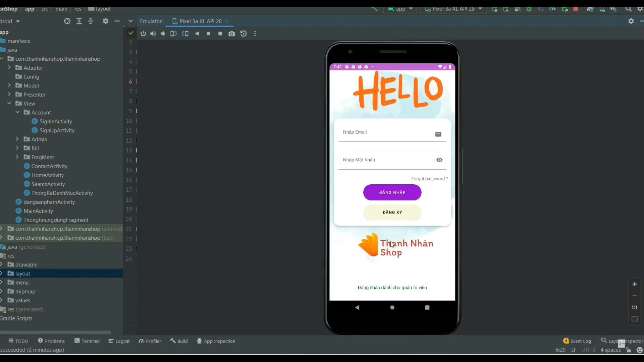Open the Profiler tool window
This screenshot has width=644, height=362.
tap(150, 341)
